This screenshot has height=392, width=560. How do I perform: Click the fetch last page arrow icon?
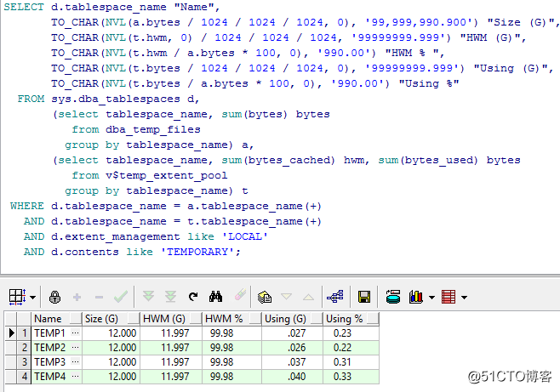coord(170,297)
